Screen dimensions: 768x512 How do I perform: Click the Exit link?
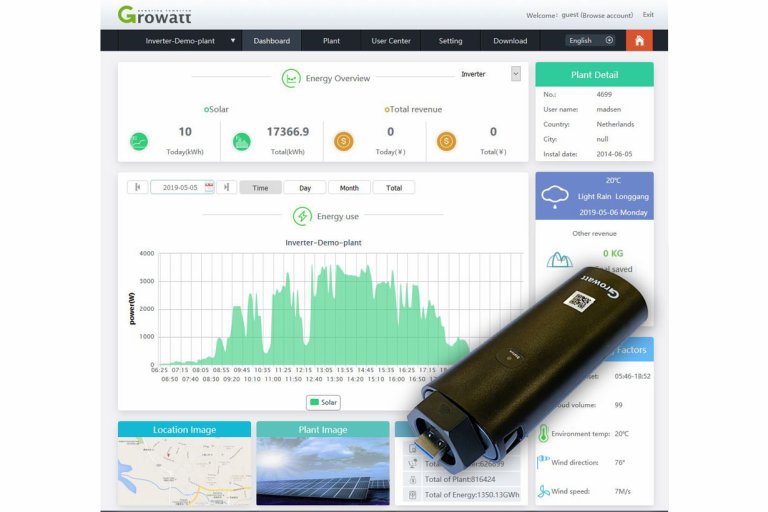pyautogui.click(x=648, y=15)
